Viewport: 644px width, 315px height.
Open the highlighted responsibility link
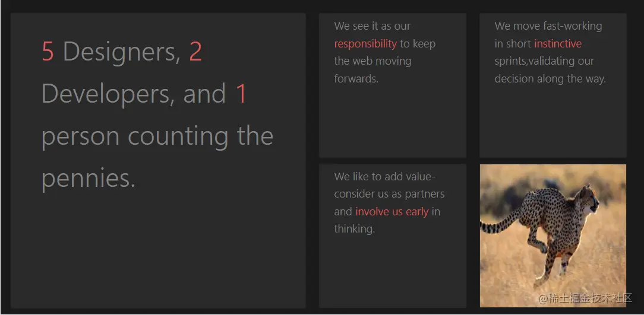click(x=365, y=44)
